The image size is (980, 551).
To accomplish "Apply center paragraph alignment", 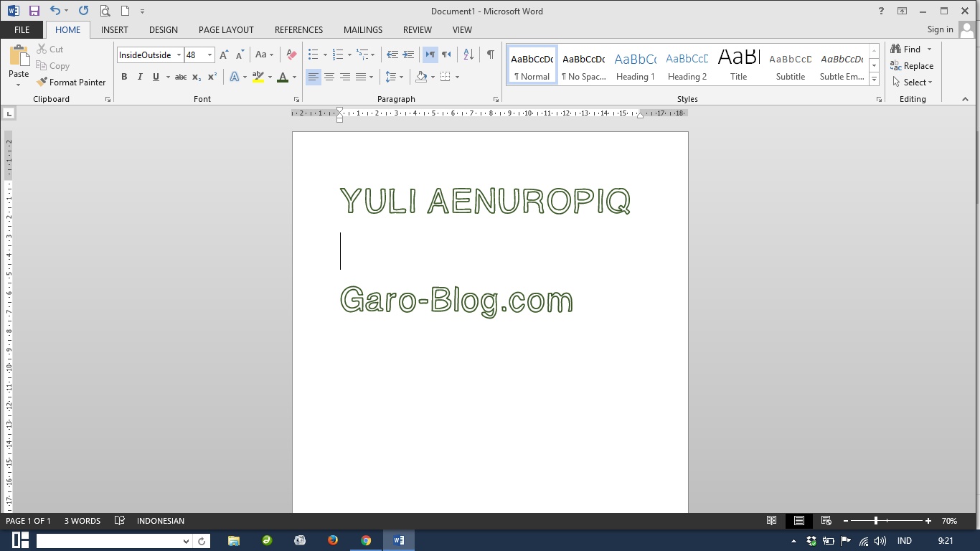I will click(x=329, y=77).
